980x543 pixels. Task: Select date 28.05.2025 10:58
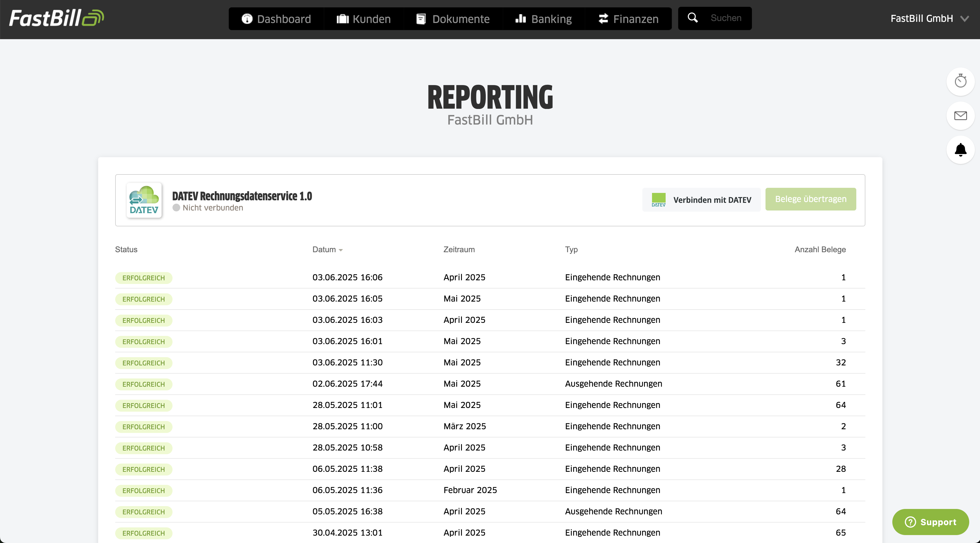[x=347, y=448]
